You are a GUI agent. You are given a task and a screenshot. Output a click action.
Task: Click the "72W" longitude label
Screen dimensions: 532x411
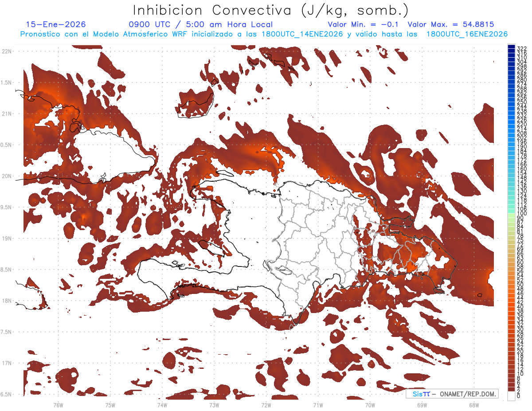click(266, 405)
